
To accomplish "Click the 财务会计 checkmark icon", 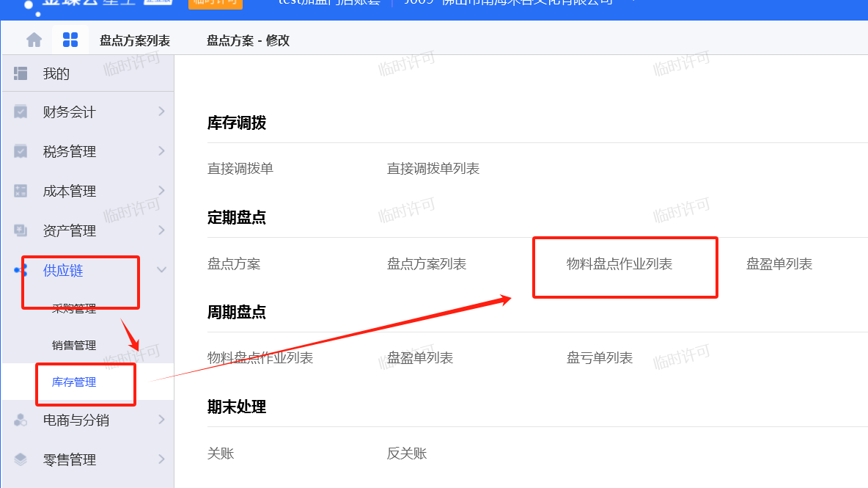I will (x=21, y=112).
